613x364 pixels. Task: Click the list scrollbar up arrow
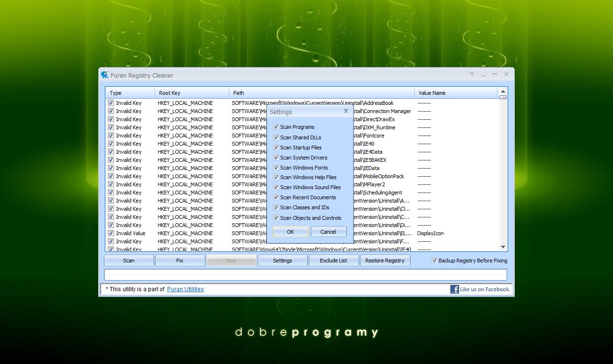[503, 91]
